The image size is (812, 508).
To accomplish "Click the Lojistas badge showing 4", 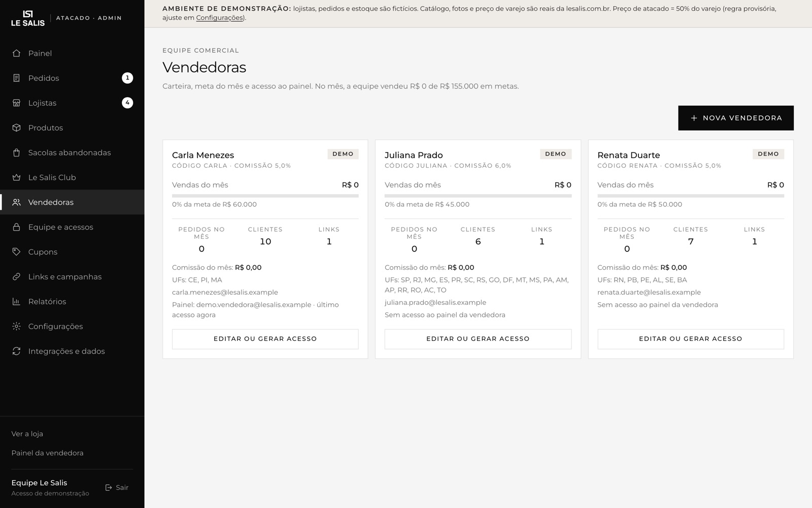I will coord(127,103).
